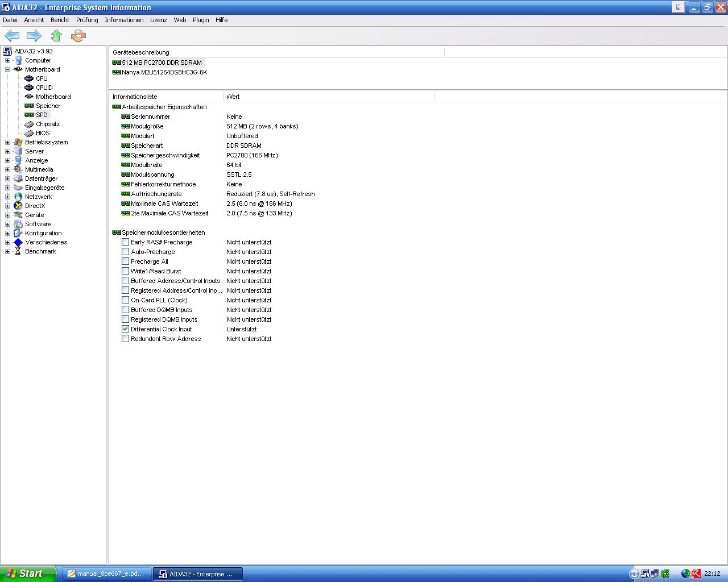Click the Refresh toolbar icon
This screenshot has height=582, width=728.
(78, 36)
